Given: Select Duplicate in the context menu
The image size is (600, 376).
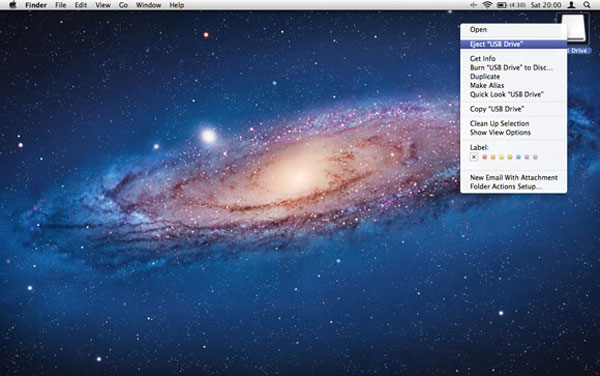Looking at the screenshot, I should (x=514, y=77).
